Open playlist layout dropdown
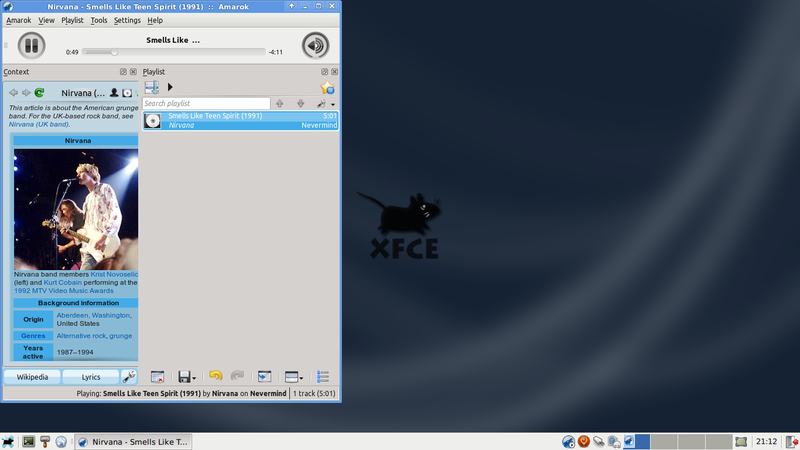The width and height of the screenshot is (800, 450). click(294, 377)
